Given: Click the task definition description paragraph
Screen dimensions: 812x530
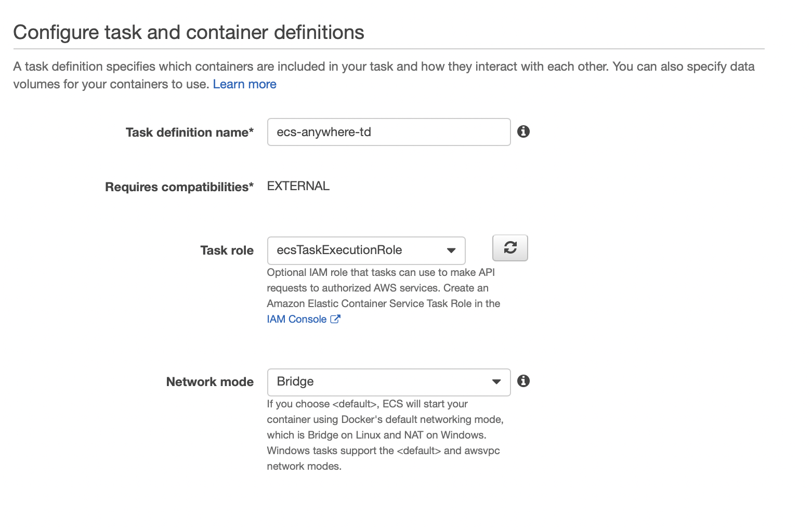Looking at the screenshot, I should pyautogui.click(x=384, y=67).
